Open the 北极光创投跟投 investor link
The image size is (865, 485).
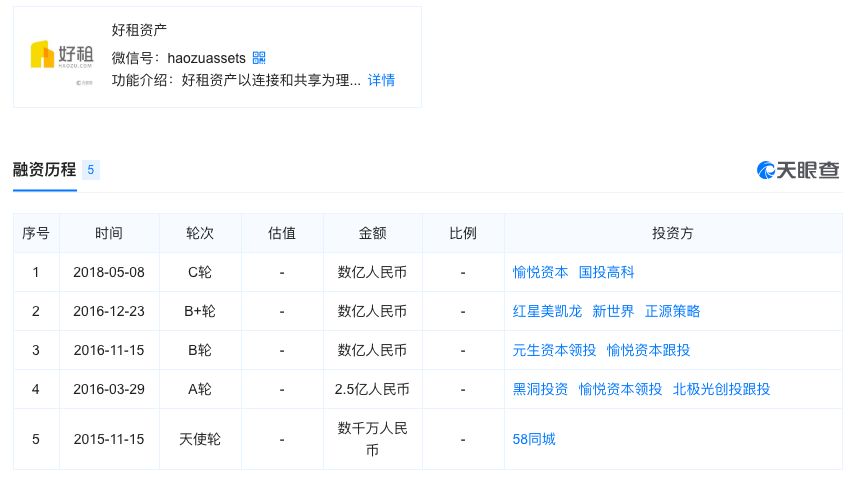pyautogui.click(x=721, y=389)
